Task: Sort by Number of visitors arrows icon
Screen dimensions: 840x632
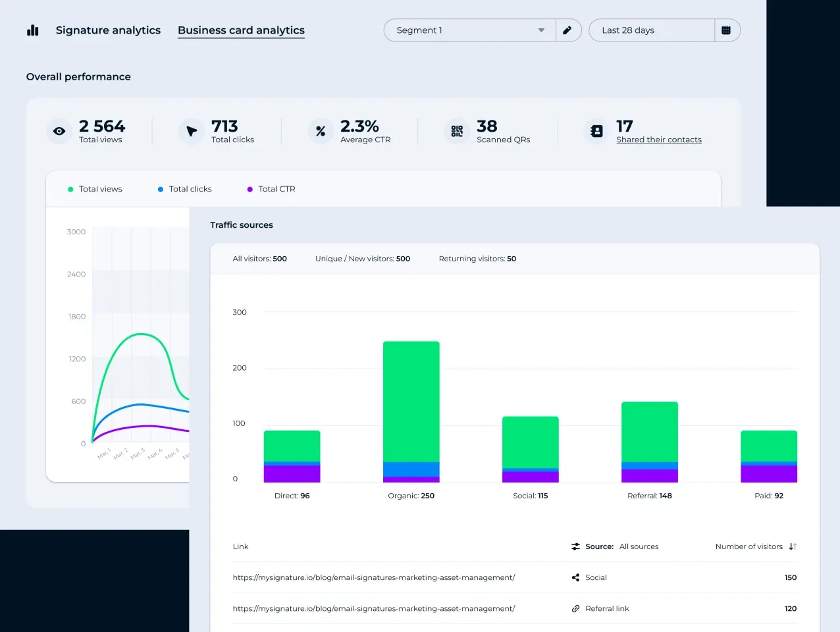Action: (793, 546)
